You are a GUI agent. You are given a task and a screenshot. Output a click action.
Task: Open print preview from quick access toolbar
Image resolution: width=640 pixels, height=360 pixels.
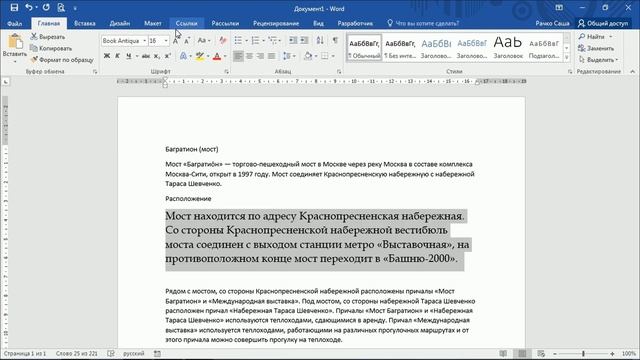(x=61, y=8)
